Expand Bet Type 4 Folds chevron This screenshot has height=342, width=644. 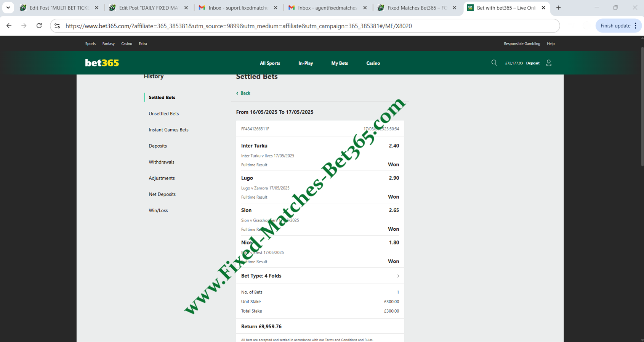tap(398, 276)
